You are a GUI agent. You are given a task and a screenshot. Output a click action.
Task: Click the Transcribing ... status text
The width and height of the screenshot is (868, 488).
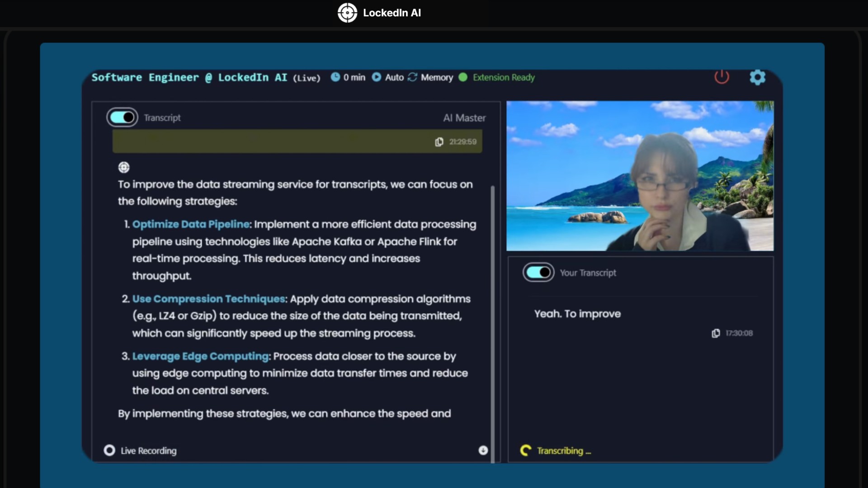point(564,450)
